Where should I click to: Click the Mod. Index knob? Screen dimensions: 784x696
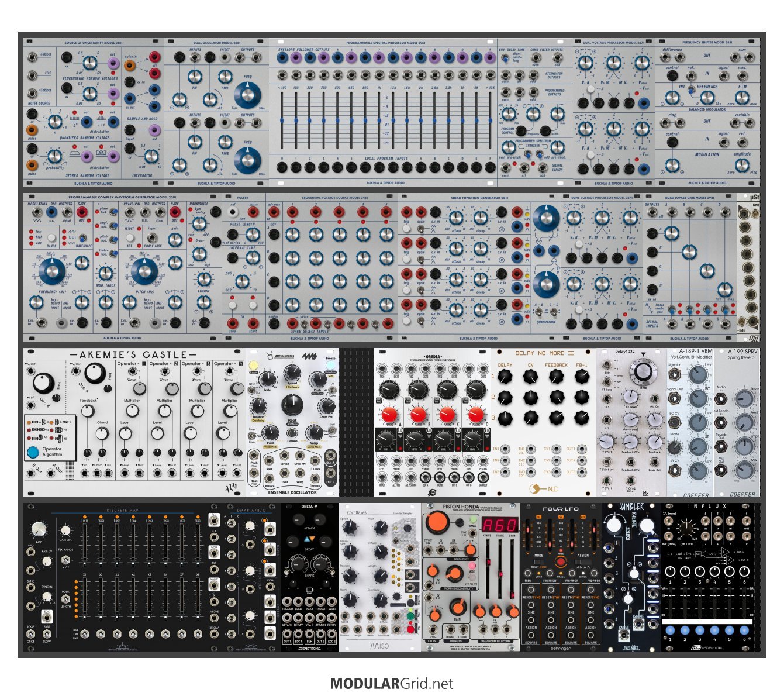click(105, 273)
